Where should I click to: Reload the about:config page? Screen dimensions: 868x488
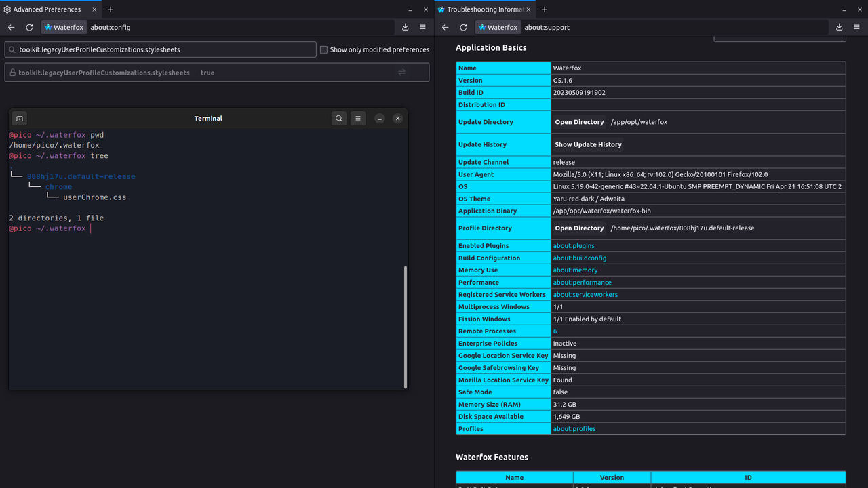tap(29, 27)
